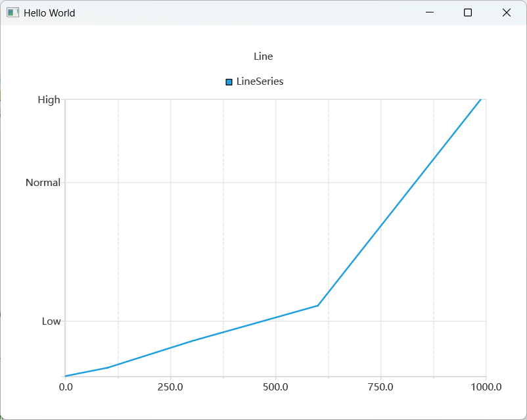Click the app icon in the title bar
This screenshot has width=527, height=420.
12,12
